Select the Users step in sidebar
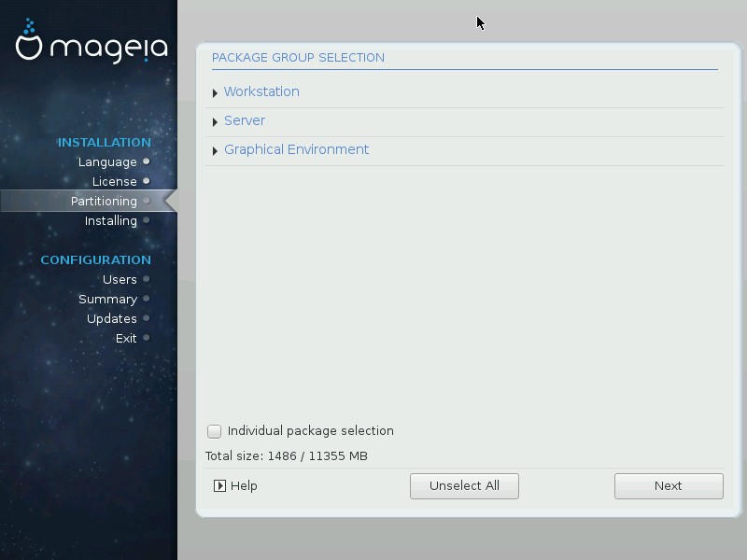The image size is (747, 560). pos(120,279)
